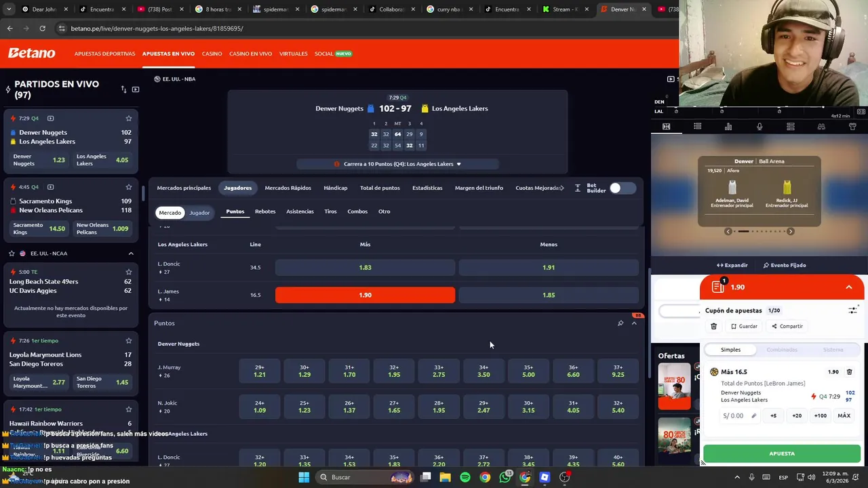Pin the Puntos market section

(620, 323)
